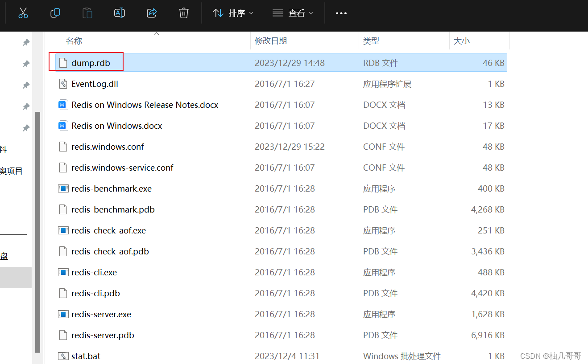Click the redis-server.pdb file icon

(x=63, y=335)
